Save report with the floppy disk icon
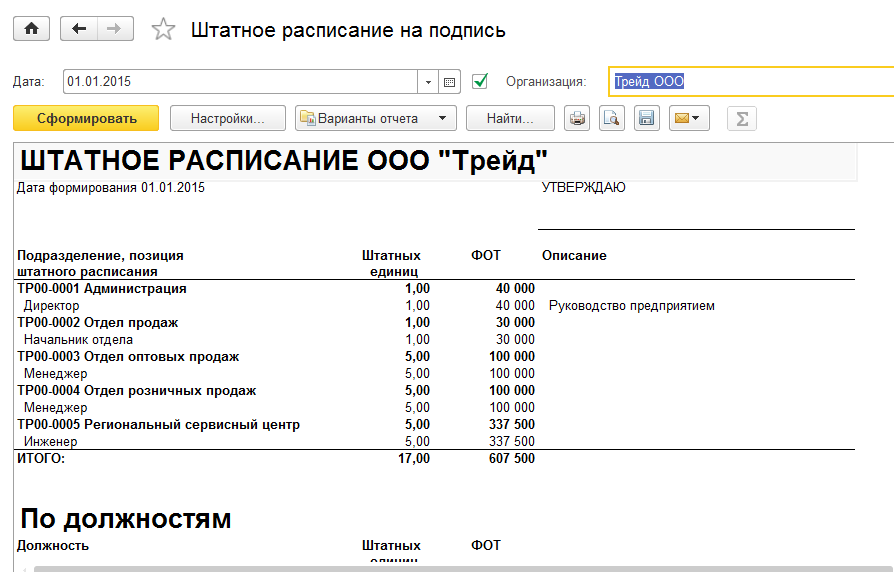Image resolution: width=894 pixels, height=572 pixels. pyautogui.click(x=647, y=118)
